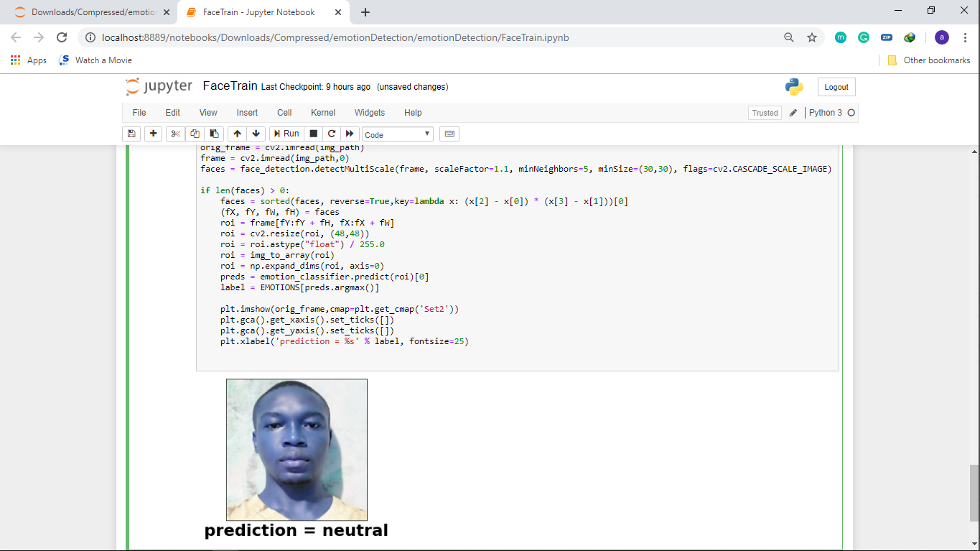The height and width of the screenshot is (551, 980).
Task: Open the Cell menu
Action: [x=284, y=113]
